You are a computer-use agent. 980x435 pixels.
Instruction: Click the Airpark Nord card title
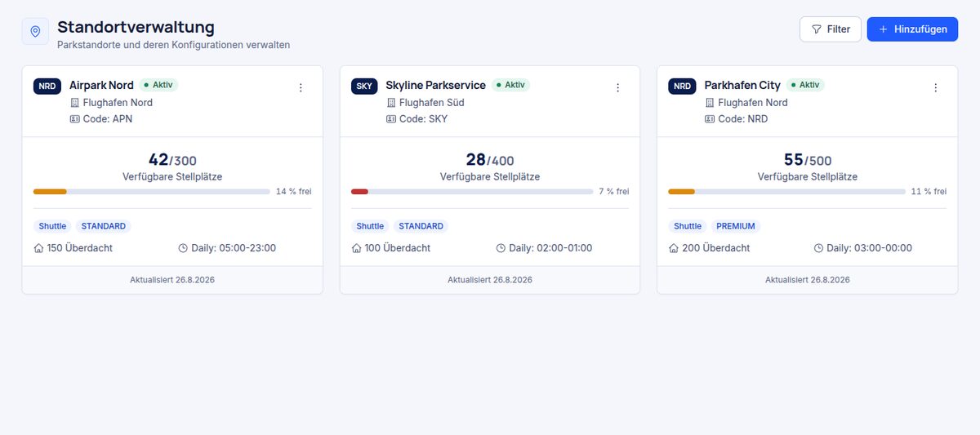click(101, 85)
